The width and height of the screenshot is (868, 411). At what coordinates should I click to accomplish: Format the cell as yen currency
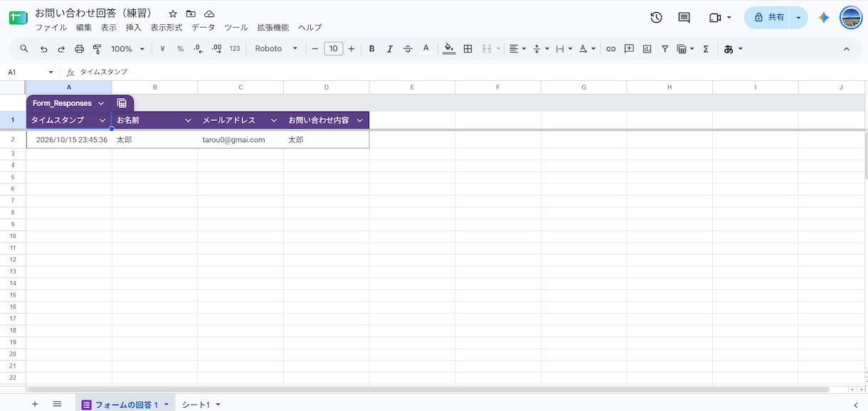coord(162,49)
